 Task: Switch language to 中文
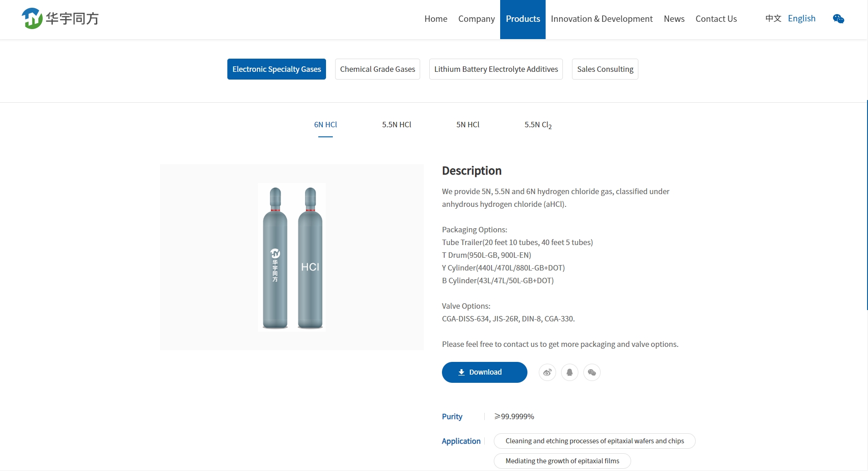coord(773,19)
